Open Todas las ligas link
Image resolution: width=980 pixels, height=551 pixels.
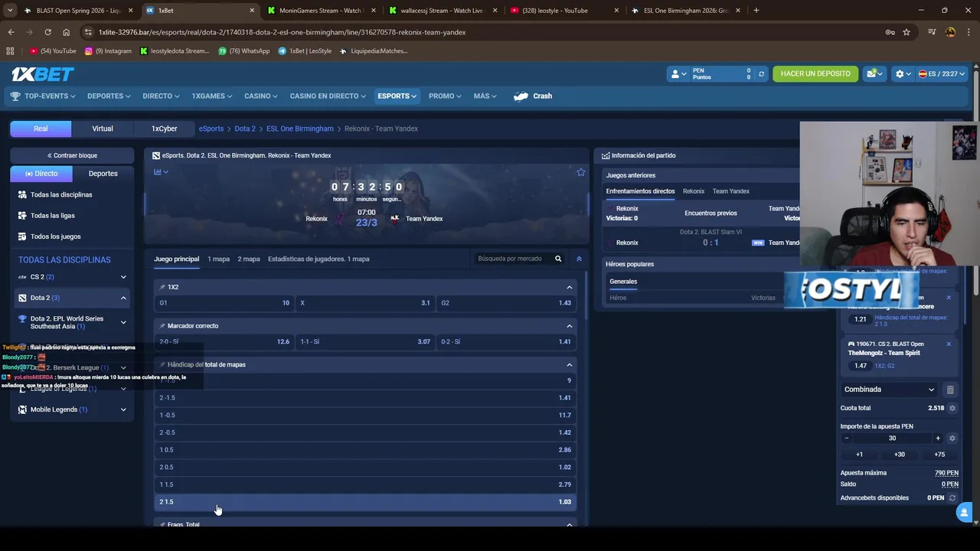pyautogui.click(x=52, y=216)
